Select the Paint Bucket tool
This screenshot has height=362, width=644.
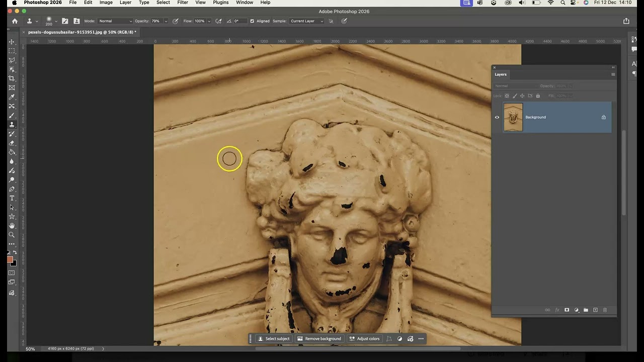12,152
